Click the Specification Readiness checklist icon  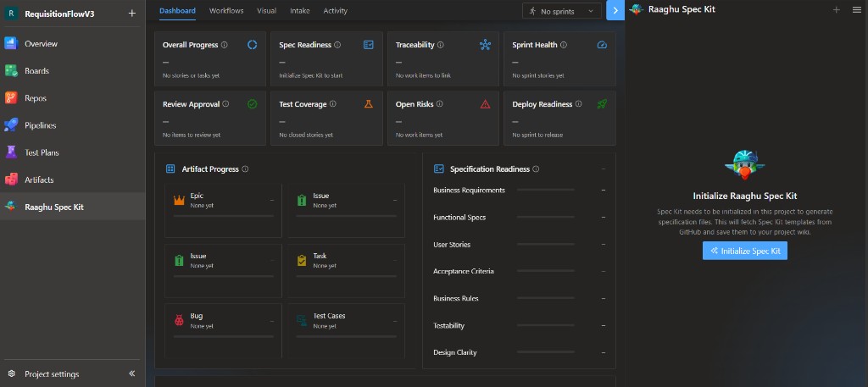click(x=439, y=169)
